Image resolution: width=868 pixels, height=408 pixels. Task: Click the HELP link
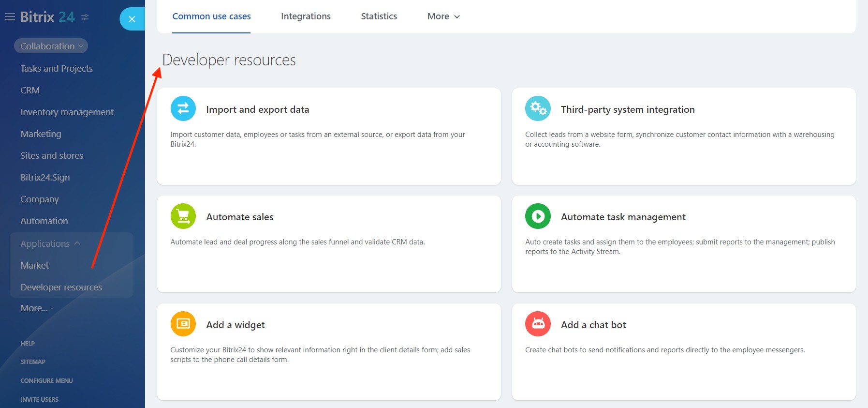coord(28,343)
